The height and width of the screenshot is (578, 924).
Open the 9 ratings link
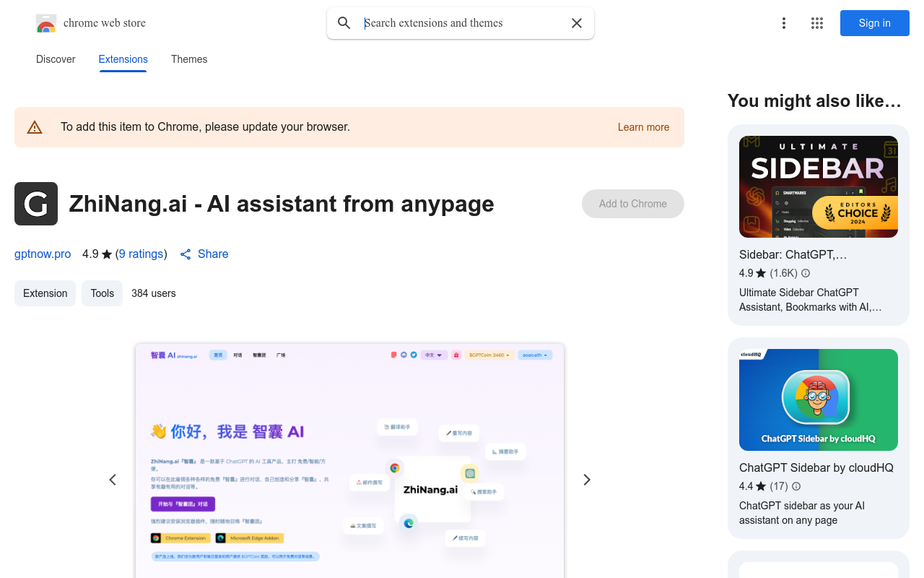141,254
